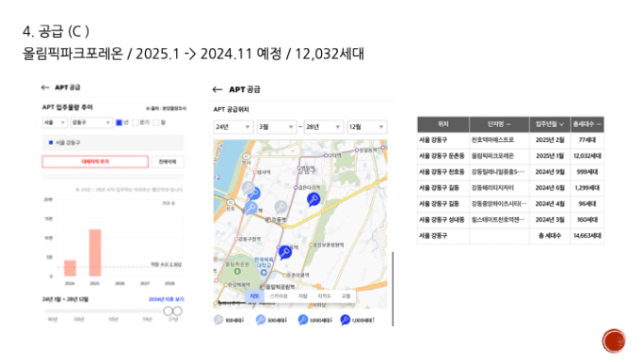Click the back arrow on left APT 공급 panel
The height and width of the screenshot is (362, 644).
pos(45,87)
